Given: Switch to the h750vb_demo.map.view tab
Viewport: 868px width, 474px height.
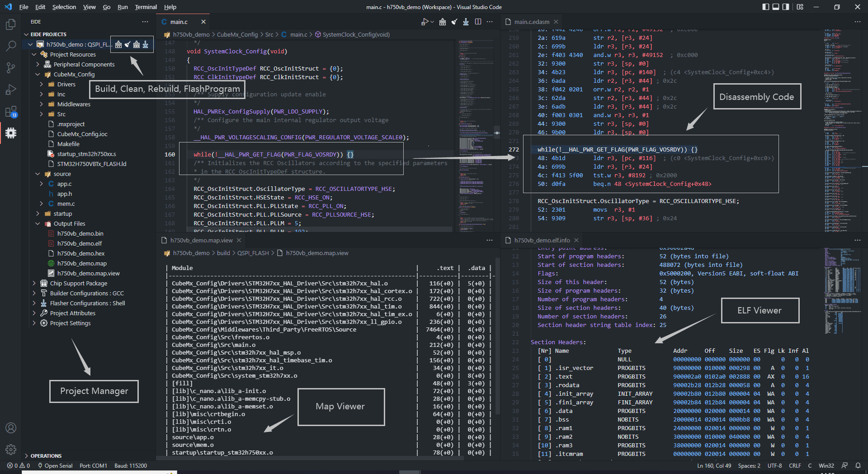Looking at the screenshot, I should point(201,240).
